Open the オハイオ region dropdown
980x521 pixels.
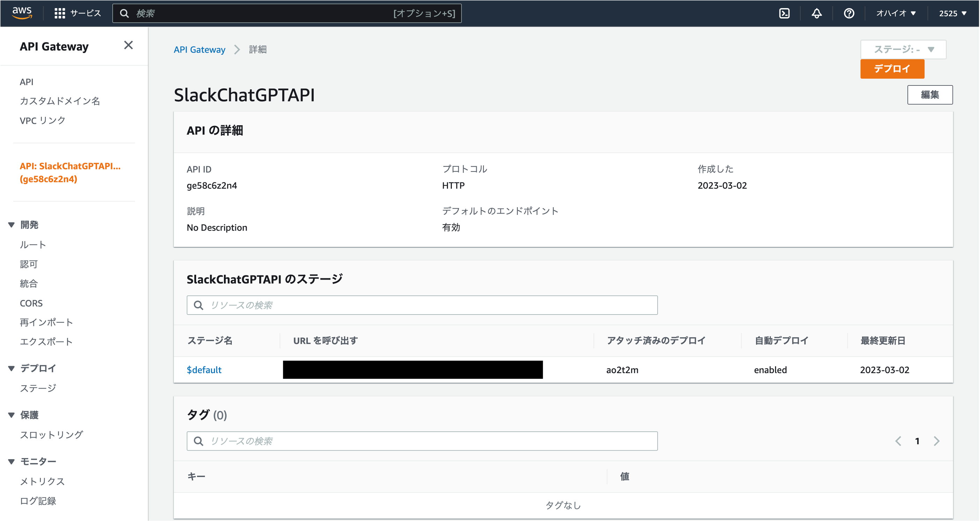coord(896,13)
